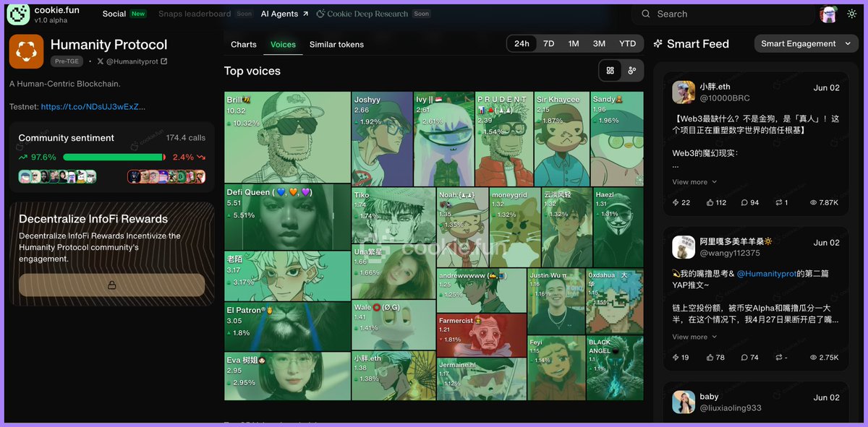Open El Patron's voice tile
Image resolution: width=868 pixels, height=427 pixels.
(287, 327)
